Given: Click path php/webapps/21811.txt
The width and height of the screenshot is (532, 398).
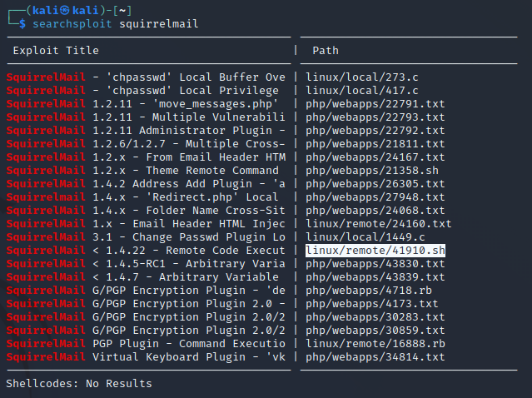Looking at the screenshot, I should (375, 144).
